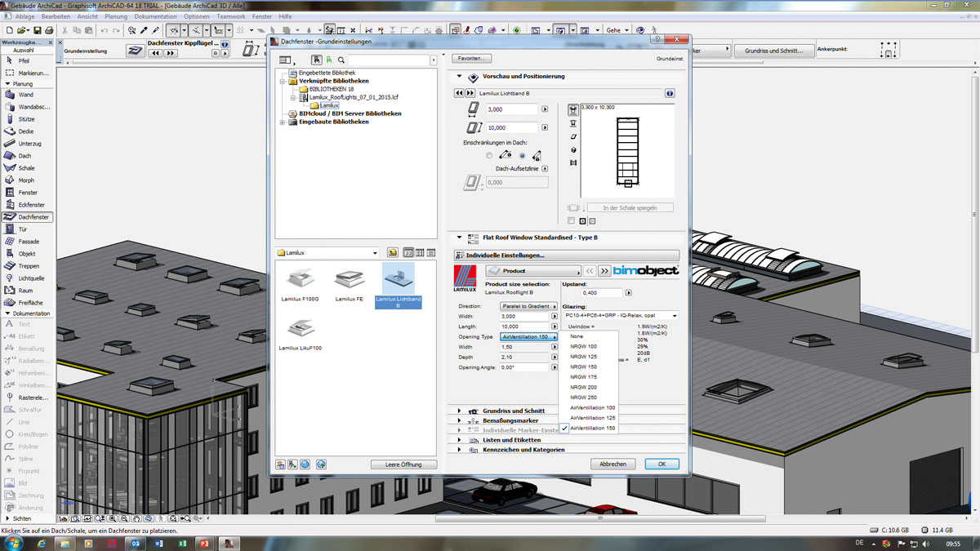This screenshot has height=551, width=980.
Task: Choose the Fassade tool
Action: click(x=28, y=242)
